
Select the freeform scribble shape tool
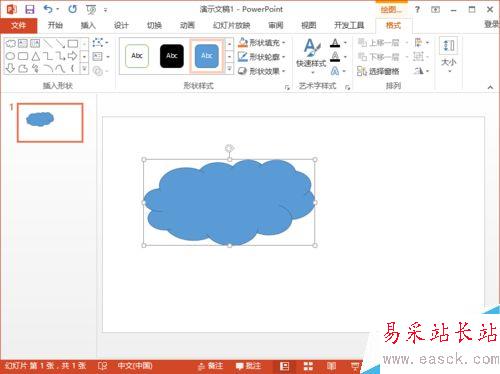tap(35, 68)
